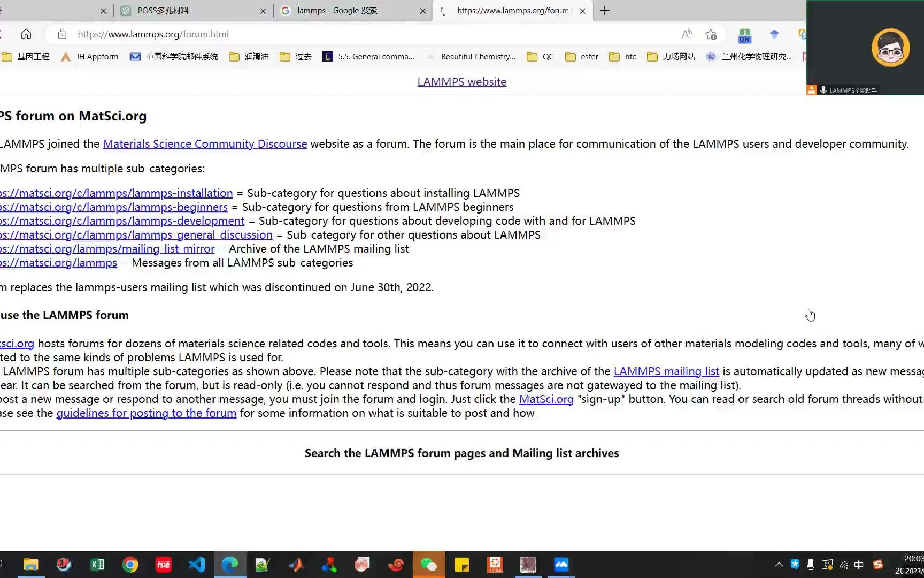Click the guidelines for posting to the forum link
924x578 pixels.
click(146, 413)
